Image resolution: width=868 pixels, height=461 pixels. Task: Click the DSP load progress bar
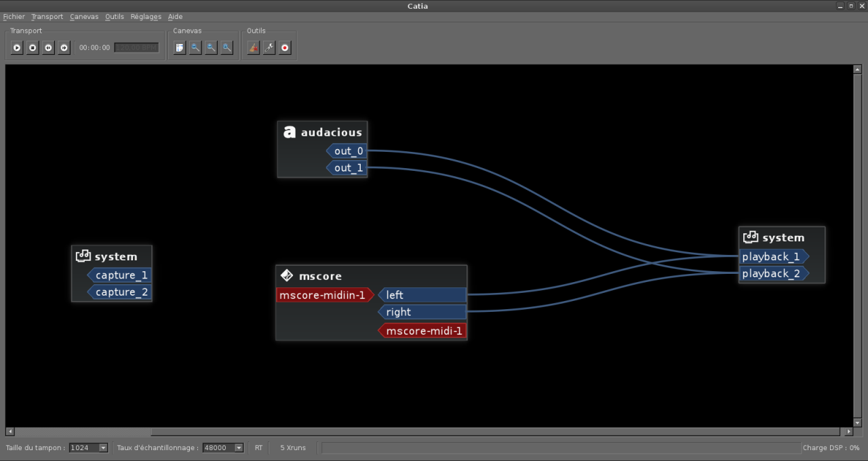tap(561, 447)
